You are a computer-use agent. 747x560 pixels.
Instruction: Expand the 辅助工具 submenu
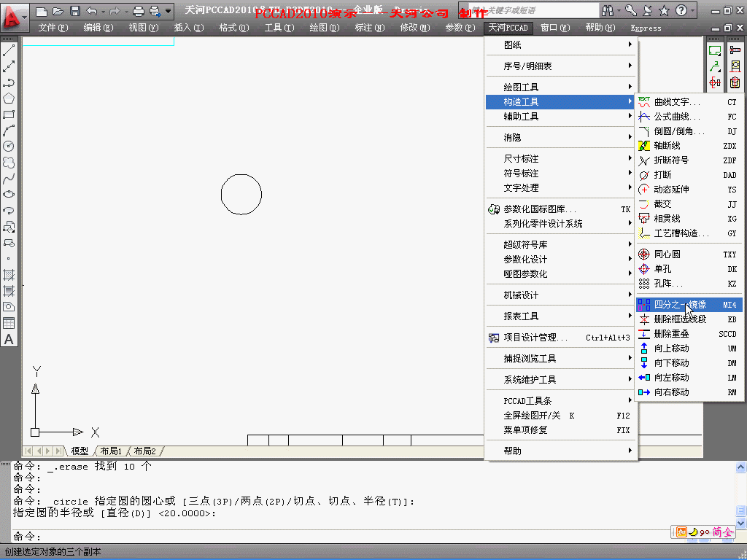point(561,116)
